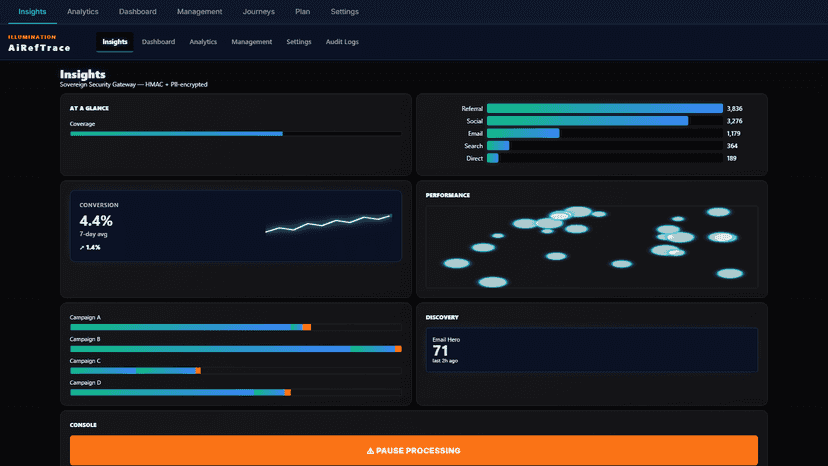Image resolution: width=828 pixels, height=466 pixels.
Task: Select the secondary Dashboard nav item
Action: click(x=158, y=42)
